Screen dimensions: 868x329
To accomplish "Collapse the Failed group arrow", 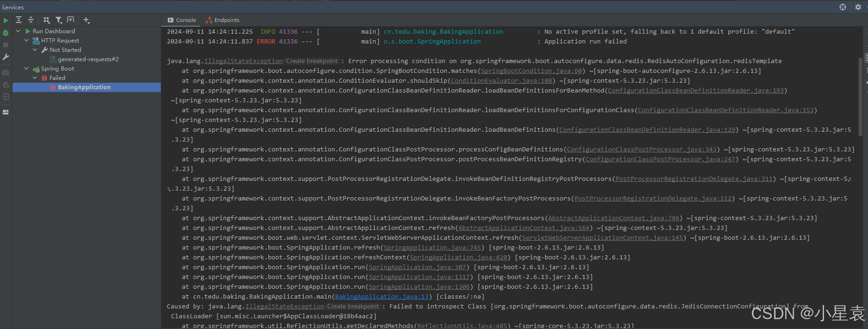I will (x=35, y=78).
